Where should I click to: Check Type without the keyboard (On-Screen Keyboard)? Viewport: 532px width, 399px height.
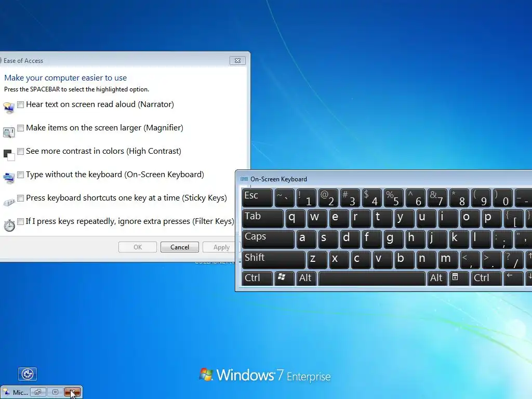click(x=21, y=175)
